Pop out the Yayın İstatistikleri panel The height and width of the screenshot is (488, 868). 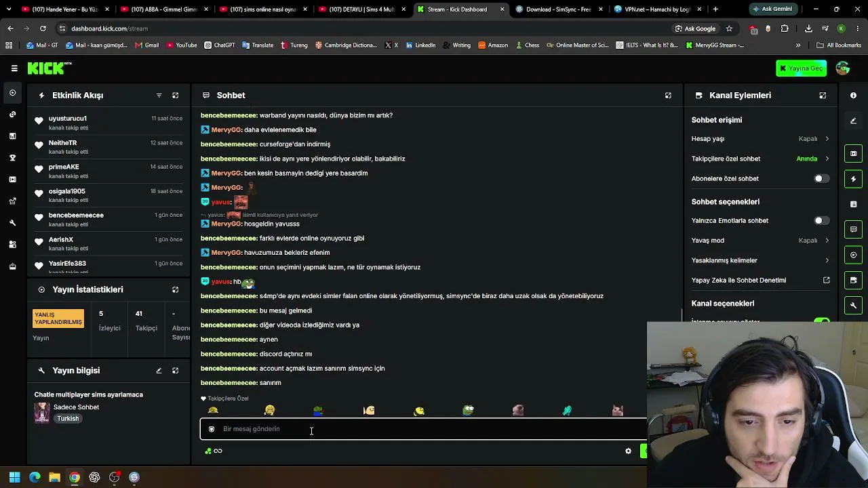[x=175, y=289]
